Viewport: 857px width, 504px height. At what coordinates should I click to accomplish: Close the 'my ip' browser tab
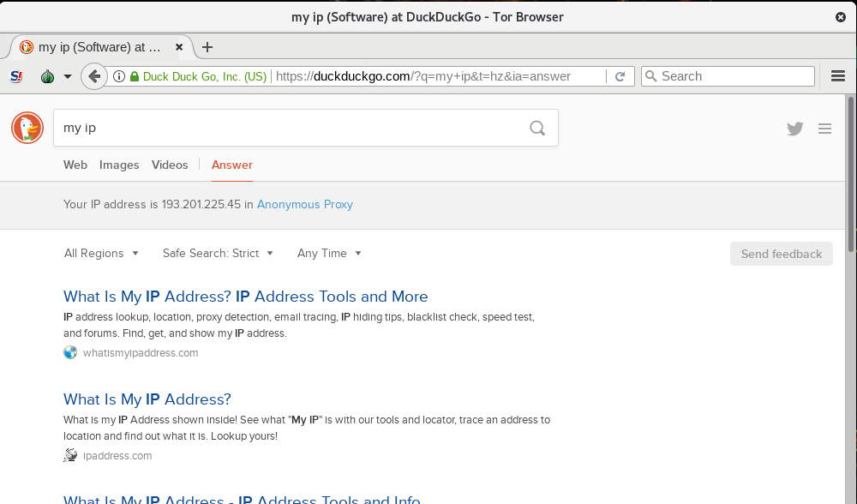coord(179,47)
